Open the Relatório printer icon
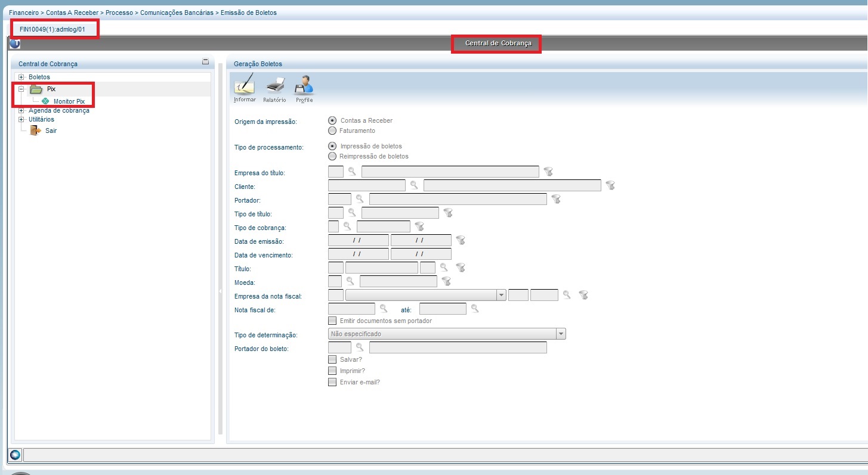 coord(274,85)
